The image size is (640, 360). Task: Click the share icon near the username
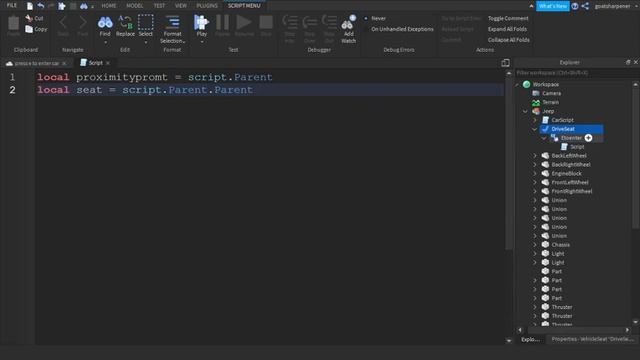(585, 6)
